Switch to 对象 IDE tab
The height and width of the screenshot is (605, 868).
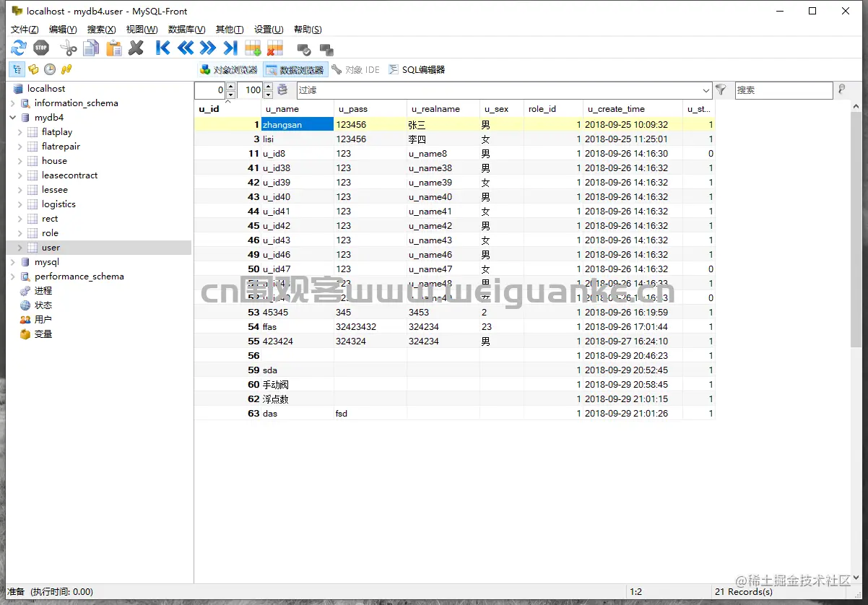(x=356, y=69)
